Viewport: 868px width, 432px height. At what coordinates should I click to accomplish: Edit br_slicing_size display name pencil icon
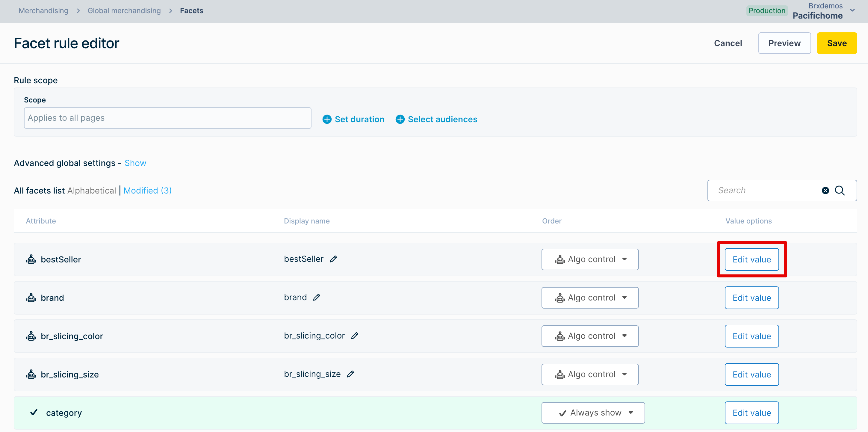click(x=350, y=374)
